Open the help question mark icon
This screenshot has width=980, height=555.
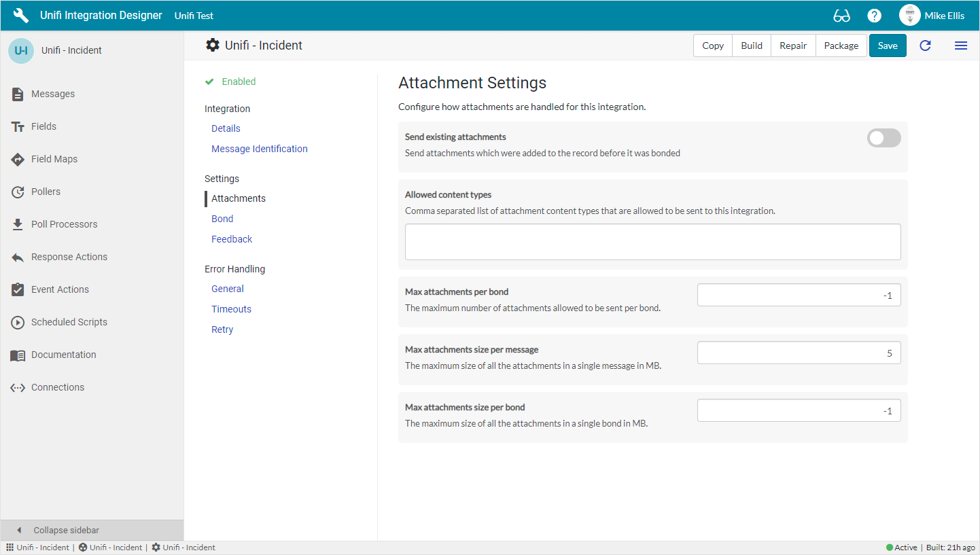tap(875, 16)
